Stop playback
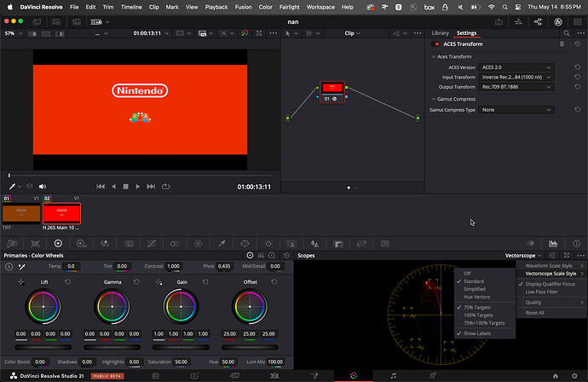 pos(125,187)
